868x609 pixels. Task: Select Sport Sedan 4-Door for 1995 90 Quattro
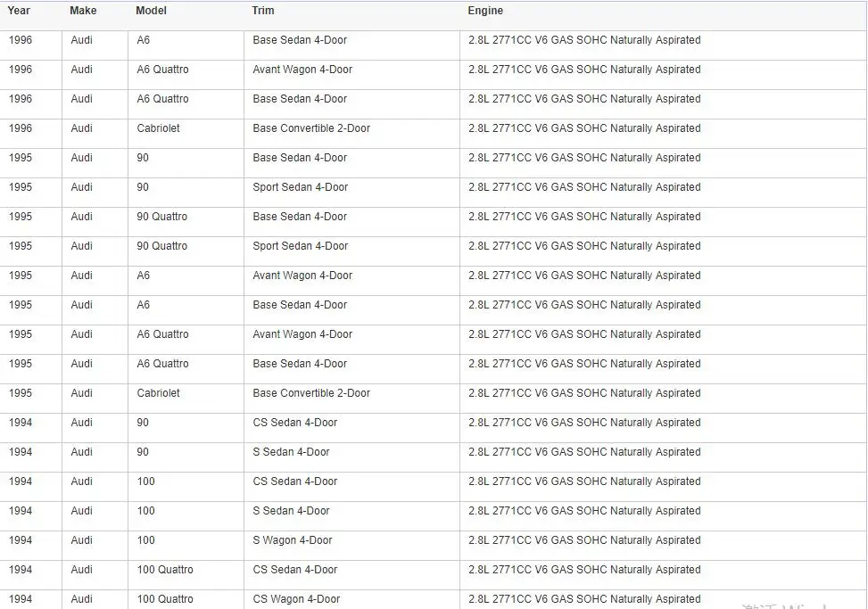click(x=301, y=246)
